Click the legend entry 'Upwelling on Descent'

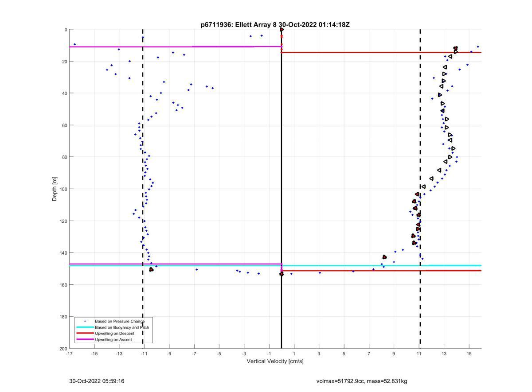(115, 334)
